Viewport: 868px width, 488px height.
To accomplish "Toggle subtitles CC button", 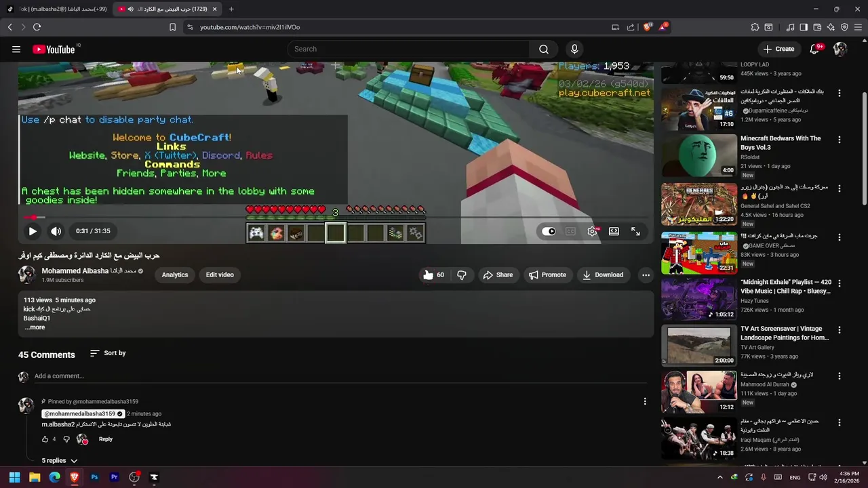I will (x=570, y=231).
